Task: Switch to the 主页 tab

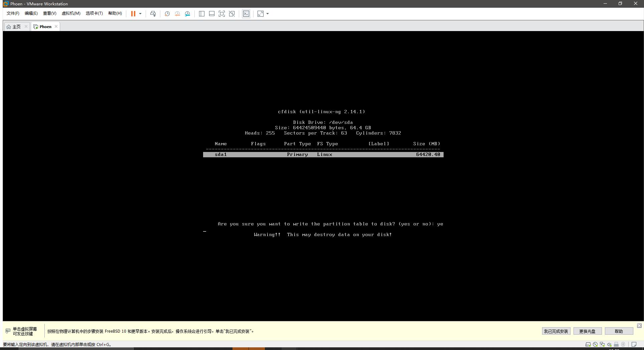Action: pos(16,26)
